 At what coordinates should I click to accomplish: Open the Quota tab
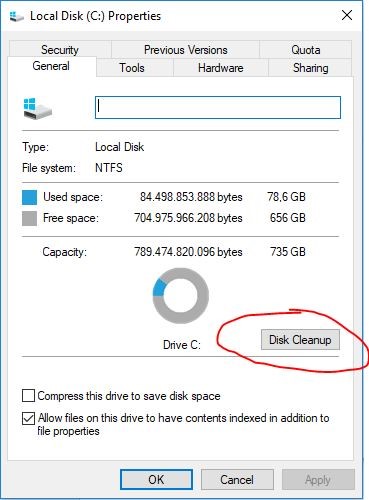(306, 50)
